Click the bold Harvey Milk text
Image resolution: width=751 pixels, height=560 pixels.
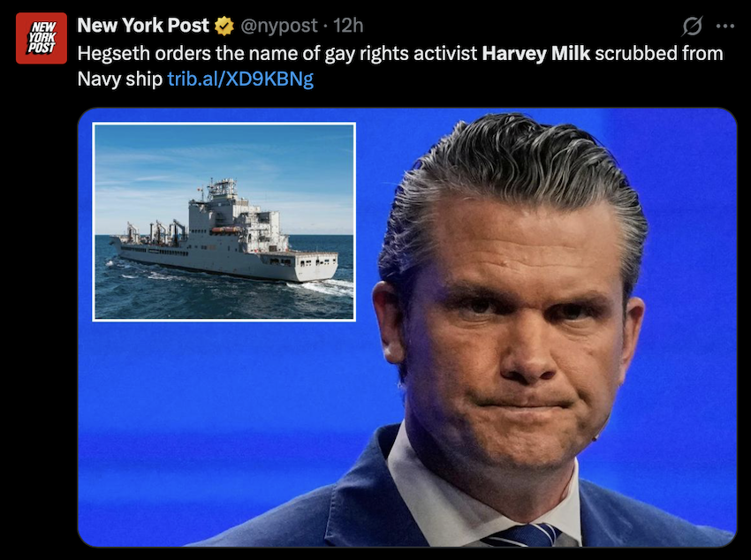point(536,53)
